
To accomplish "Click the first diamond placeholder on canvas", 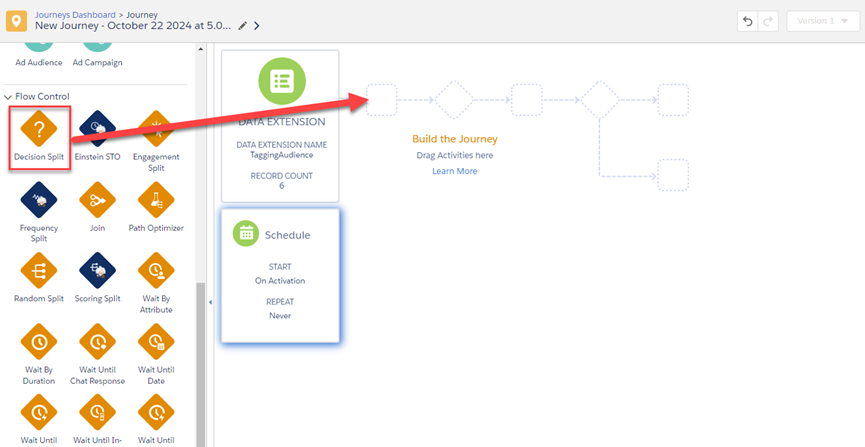I will (x=454, y=100).
